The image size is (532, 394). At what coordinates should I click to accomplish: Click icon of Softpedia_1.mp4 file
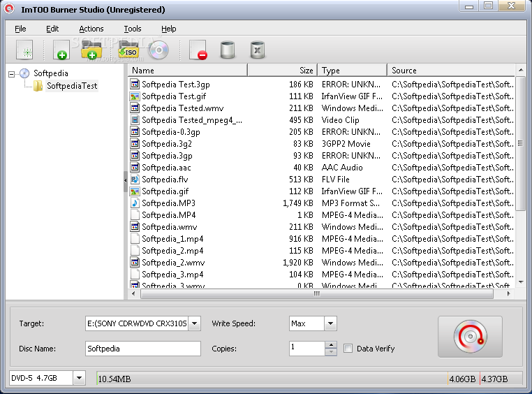click(x=135, y=239)
